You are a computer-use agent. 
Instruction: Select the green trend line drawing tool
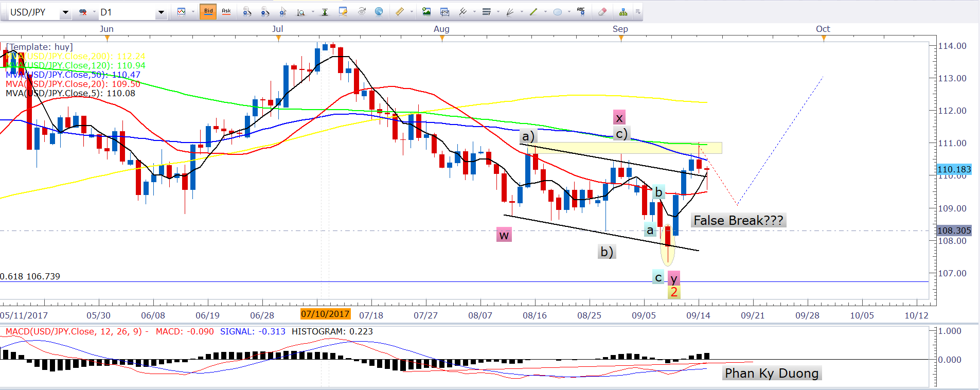point(533,12)
